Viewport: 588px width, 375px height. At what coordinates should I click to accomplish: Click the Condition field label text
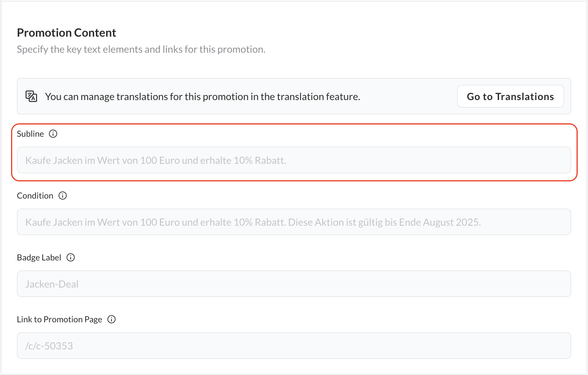[35, 196]
